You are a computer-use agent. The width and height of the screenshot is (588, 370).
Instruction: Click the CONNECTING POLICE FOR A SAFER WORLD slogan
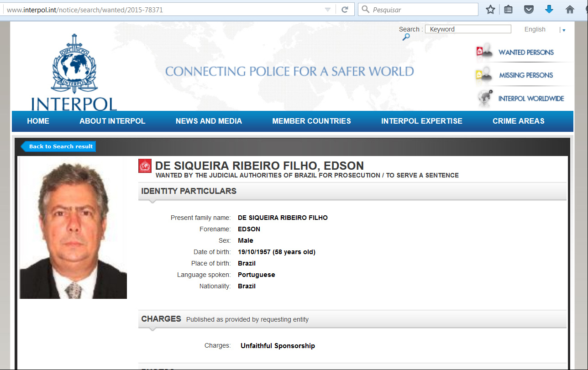coord(289,71)
